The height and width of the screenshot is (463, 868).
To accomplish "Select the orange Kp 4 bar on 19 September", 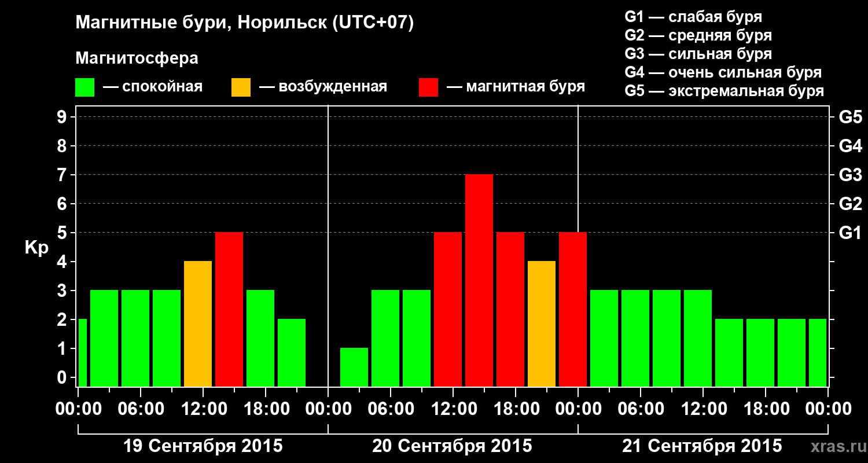I will (198, 324).
